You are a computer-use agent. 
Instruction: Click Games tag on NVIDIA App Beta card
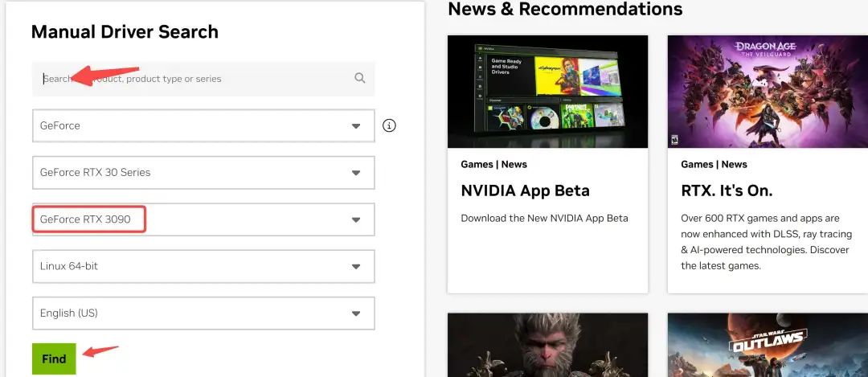coord(477,164)
